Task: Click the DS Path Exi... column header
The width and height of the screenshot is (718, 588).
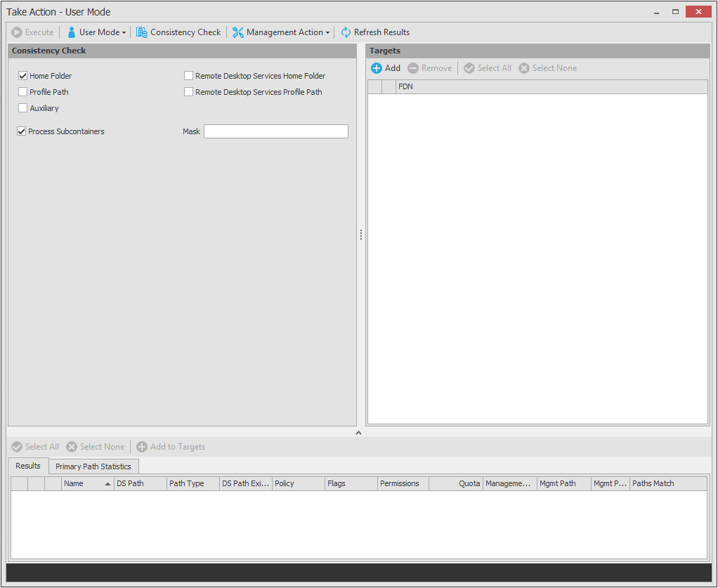Action: [245, 483]
